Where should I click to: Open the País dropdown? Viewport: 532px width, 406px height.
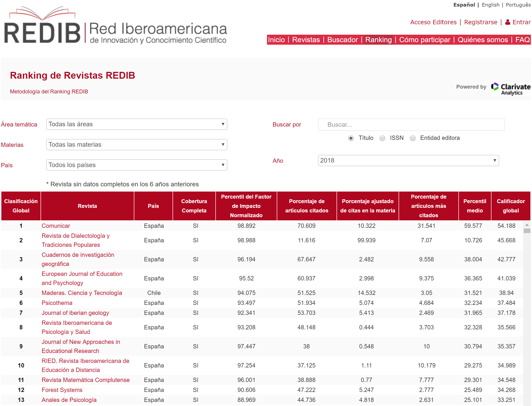pyautogui.click(x=137, y=165)
